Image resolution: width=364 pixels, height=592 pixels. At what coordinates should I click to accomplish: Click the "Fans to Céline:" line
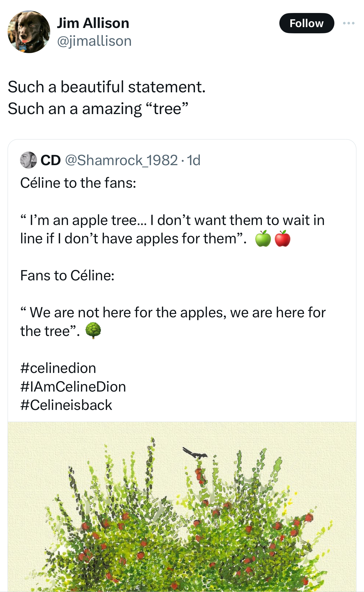point(67,275)
